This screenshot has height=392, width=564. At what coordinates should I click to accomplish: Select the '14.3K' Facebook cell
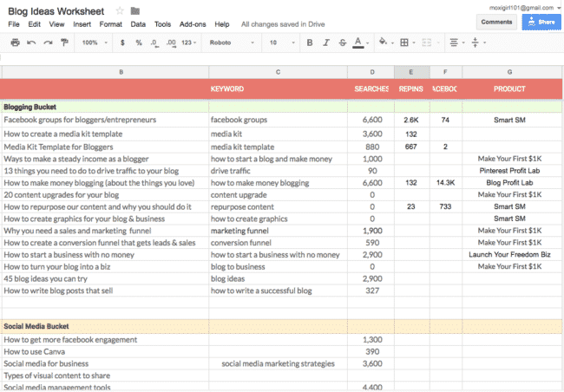[x=446, y=183]
